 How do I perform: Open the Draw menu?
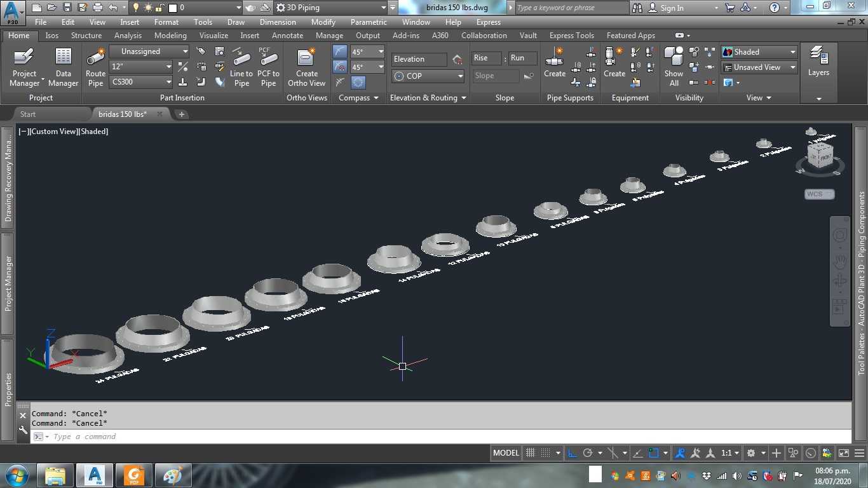(x=236, y=22)
